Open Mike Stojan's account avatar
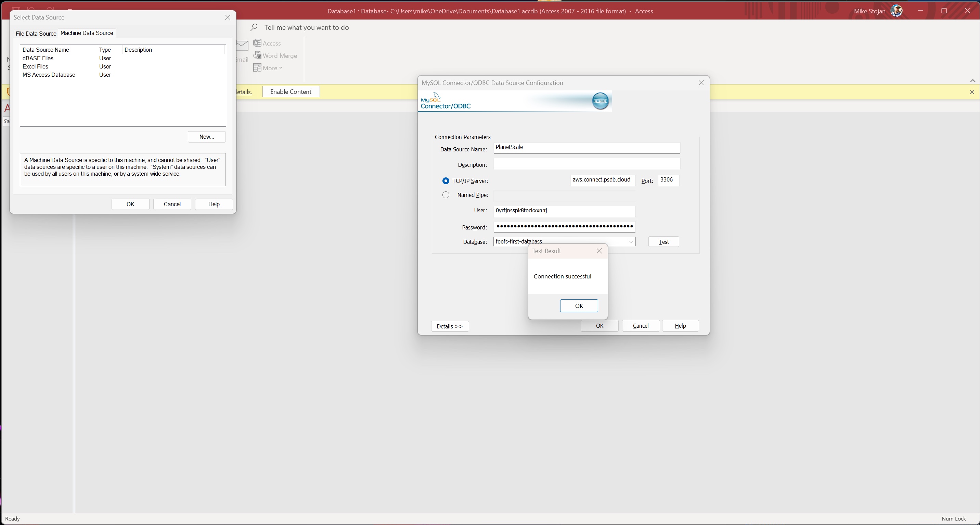This screenshot has height=525, width=980. click(x=897, y=11)
